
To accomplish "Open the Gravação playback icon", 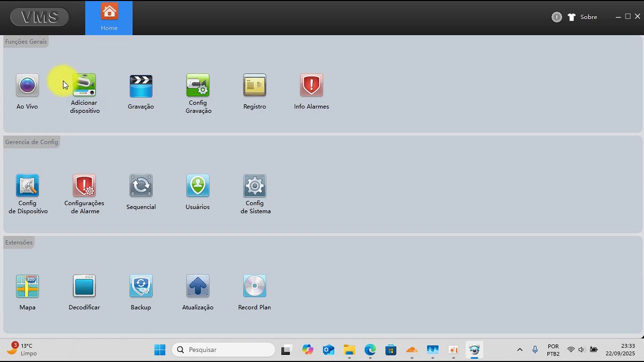I will [141, 85].
